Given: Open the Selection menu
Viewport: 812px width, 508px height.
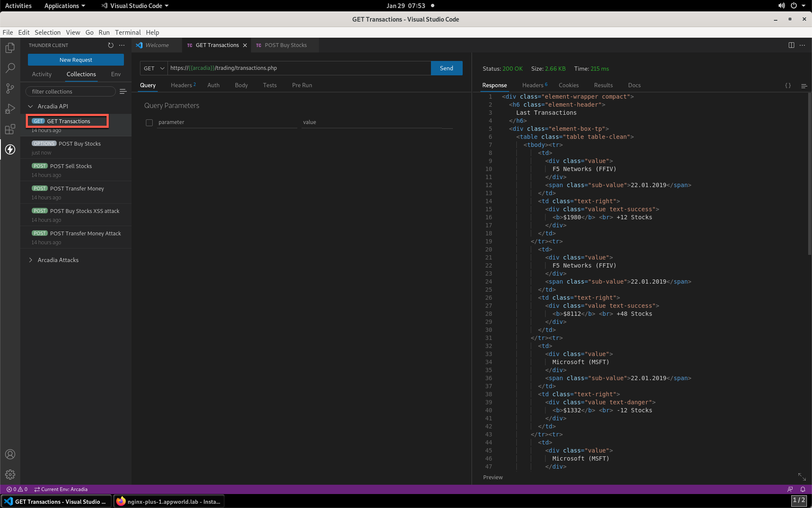Looking at the screenshot, I should [x=47, y=33].
